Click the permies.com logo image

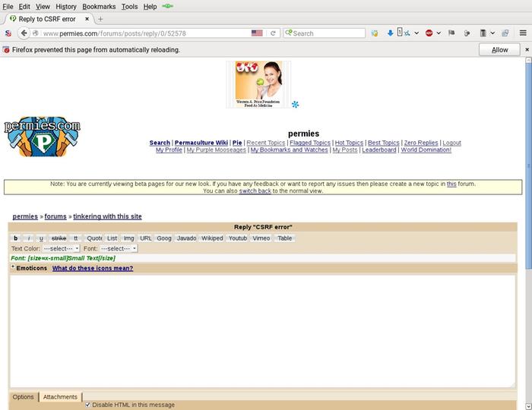click(42, 137)
